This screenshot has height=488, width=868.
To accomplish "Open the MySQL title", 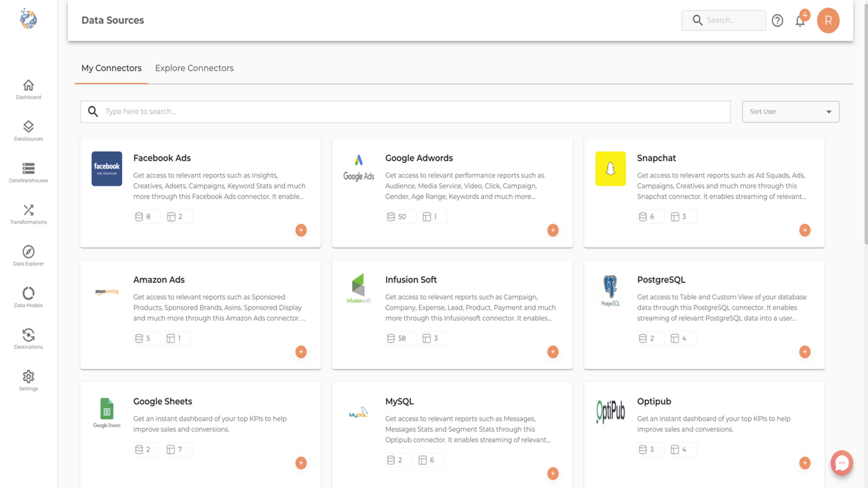I will pyautogui.click(x=399, y=401).
